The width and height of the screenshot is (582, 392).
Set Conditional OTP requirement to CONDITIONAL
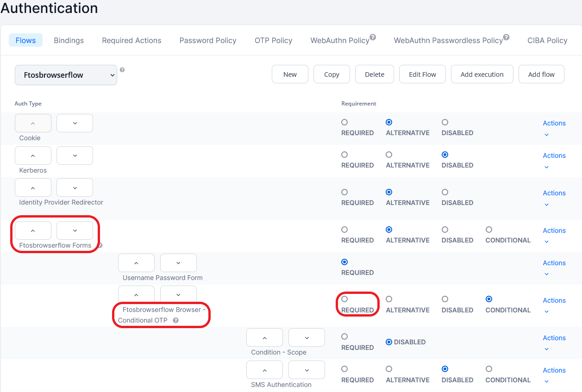489,299
